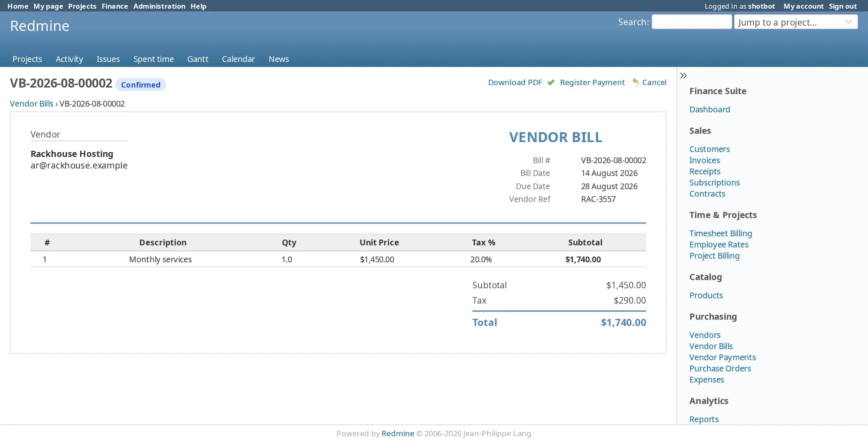Open Administration in the top menu
Viewport: 868px width, 442px height.
pos(159,6)
